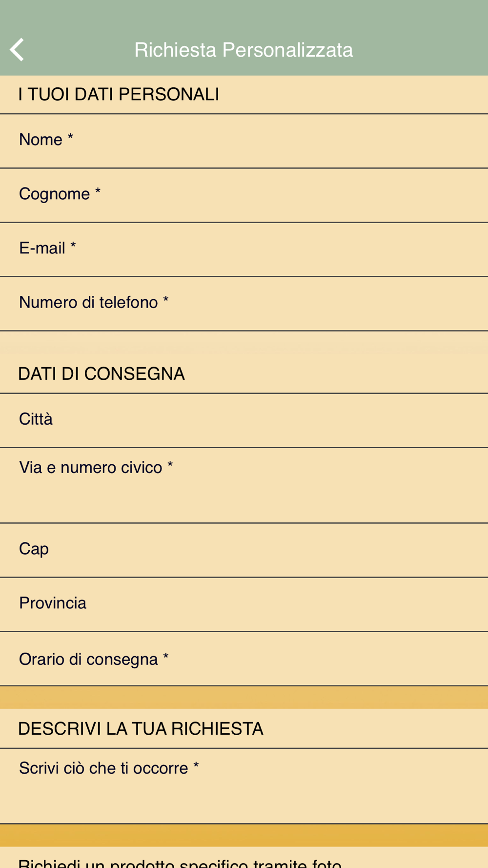Click the DESCRIVI LA TUA RICHIESTA header
Viewport: 488px width, 868px height.
141,729
